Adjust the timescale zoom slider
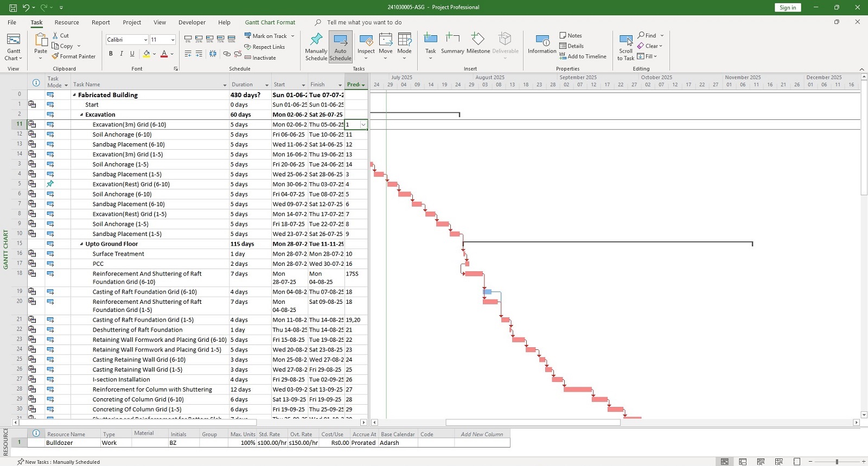 pos(837,462)
